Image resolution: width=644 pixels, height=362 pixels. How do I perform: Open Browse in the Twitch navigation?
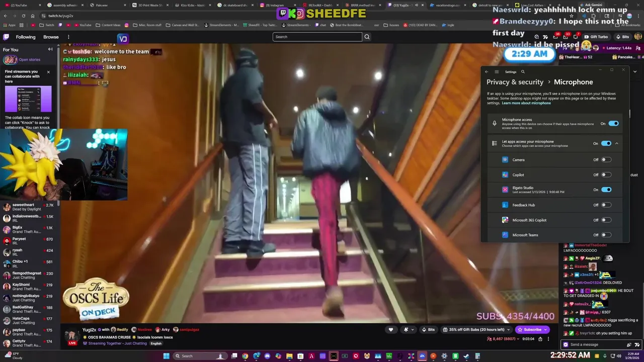click(51, 37)
